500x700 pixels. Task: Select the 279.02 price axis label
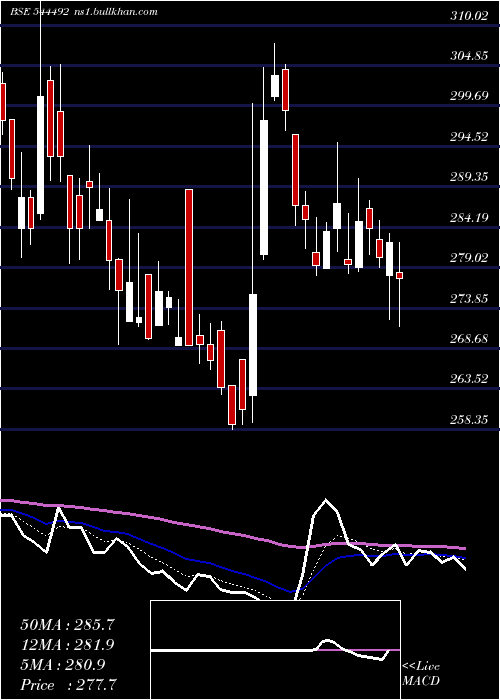469,258
